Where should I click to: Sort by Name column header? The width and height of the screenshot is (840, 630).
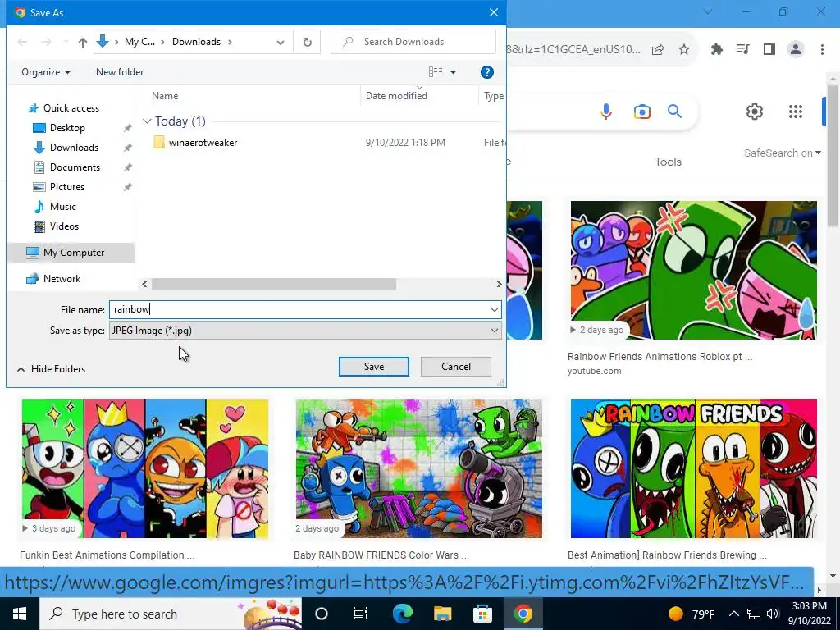165,96
